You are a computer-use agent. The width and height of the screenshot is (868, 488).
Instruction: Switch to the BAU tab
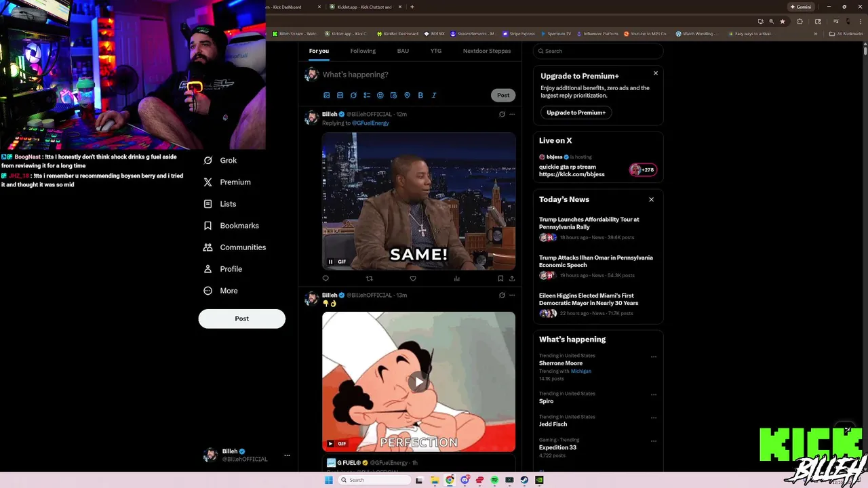coord(403,51)
